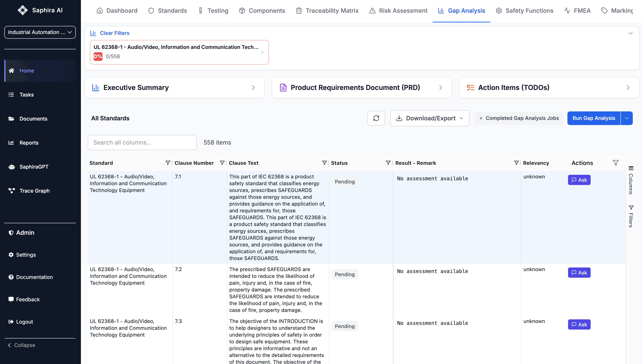
Task: Click the Saphira AI logo icon
Action: point(23,10)
